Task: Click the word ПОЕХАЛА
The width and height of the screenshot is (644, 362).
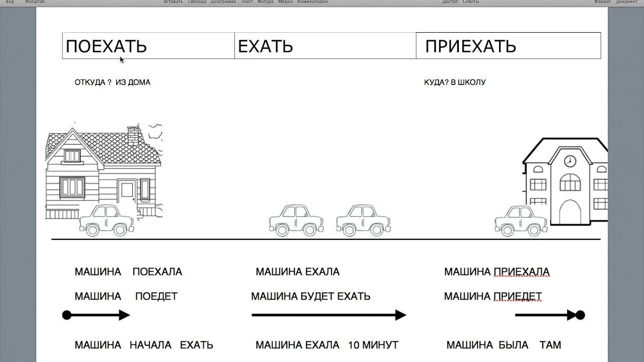Action: click(x=157, y=272)
